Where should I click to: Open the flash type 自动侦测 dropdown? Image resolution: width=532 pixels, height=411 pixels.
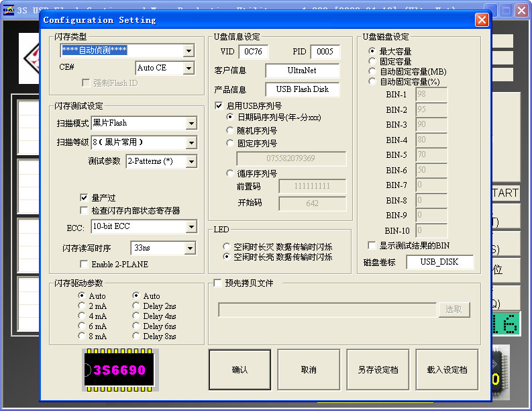coord(189,51)
